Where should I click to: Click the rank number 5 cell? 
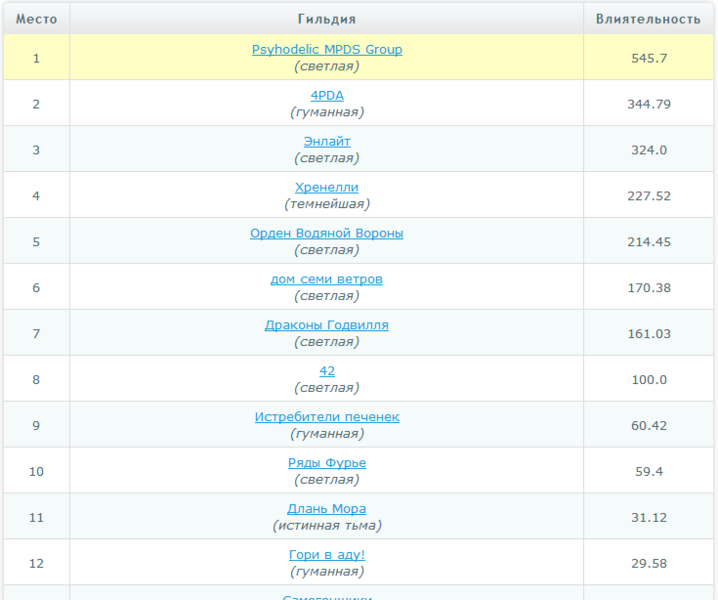tap(36, 242)
